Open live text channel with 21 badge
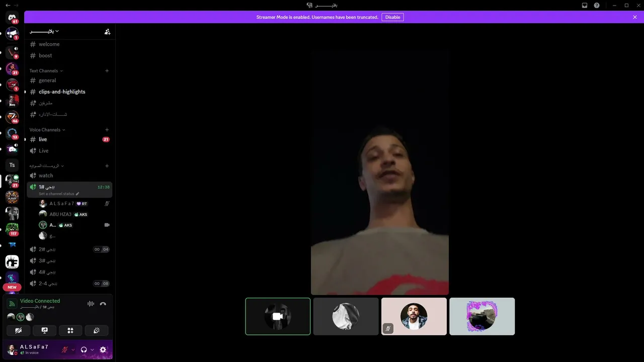 coord(69,139)
